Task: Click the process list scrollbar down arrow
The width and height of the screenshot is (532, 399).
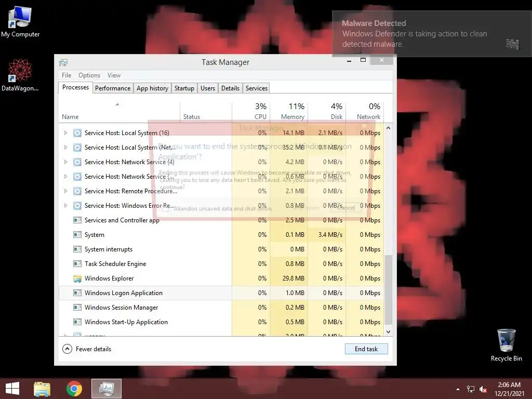Action: click(x=389, y=332)
